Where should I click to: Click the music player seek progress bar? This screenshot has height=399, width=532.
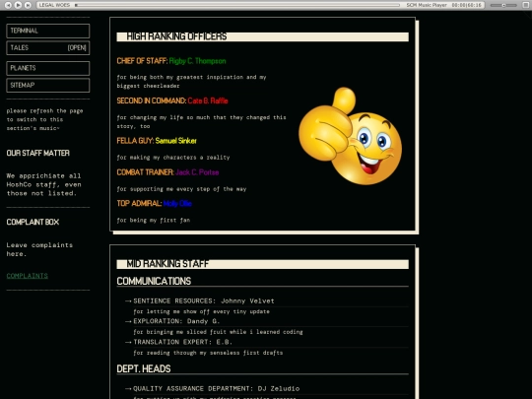(x=237, y=5)
